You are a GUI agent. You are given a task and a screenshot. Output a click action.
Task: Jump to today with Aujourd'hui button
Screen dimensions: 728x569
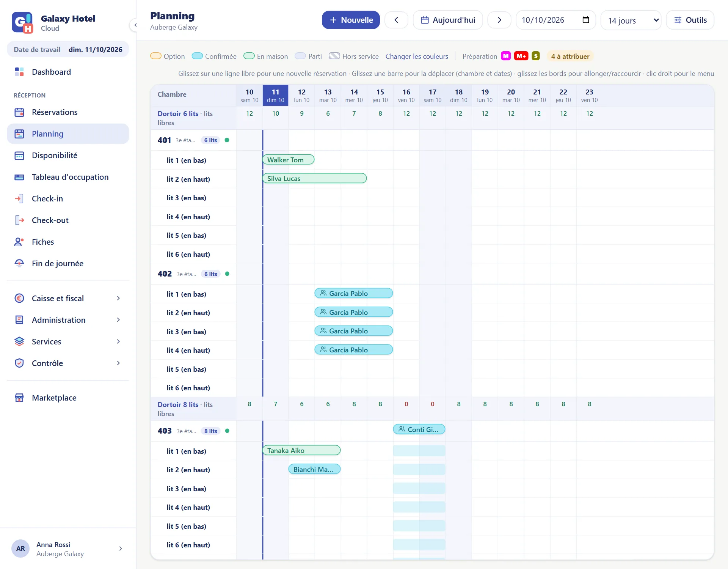click(448, 20)
